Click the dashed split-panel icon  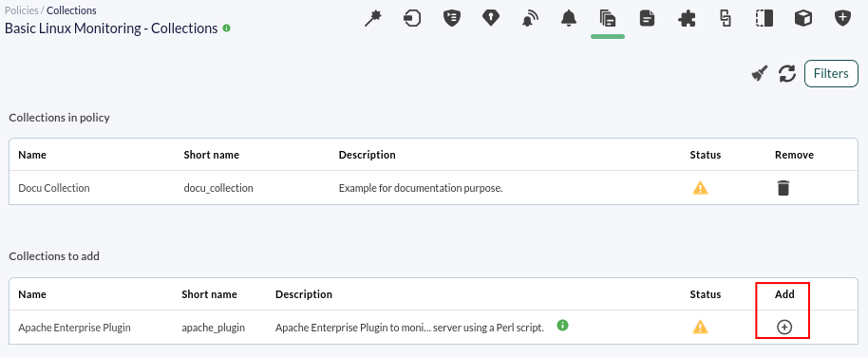click(x=764, y=19)
